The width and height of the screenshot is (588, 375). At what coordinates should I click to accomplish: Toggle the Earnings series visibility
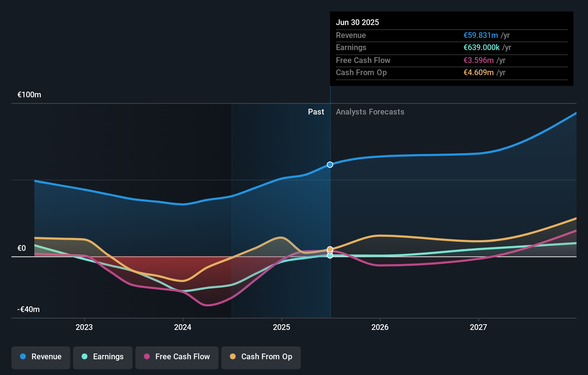pyautogui.click(x=103, y=357)
